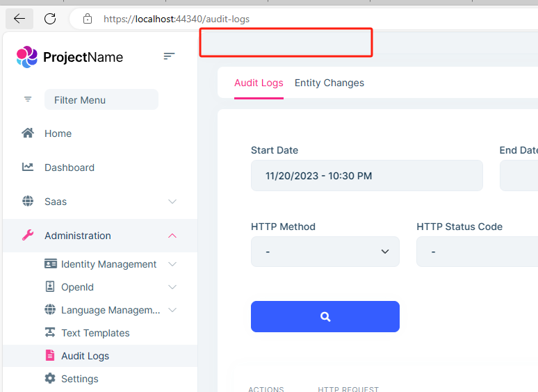Screen dimensions: 538x392
Task: Click the Start Date field
Action: [366, 176]
